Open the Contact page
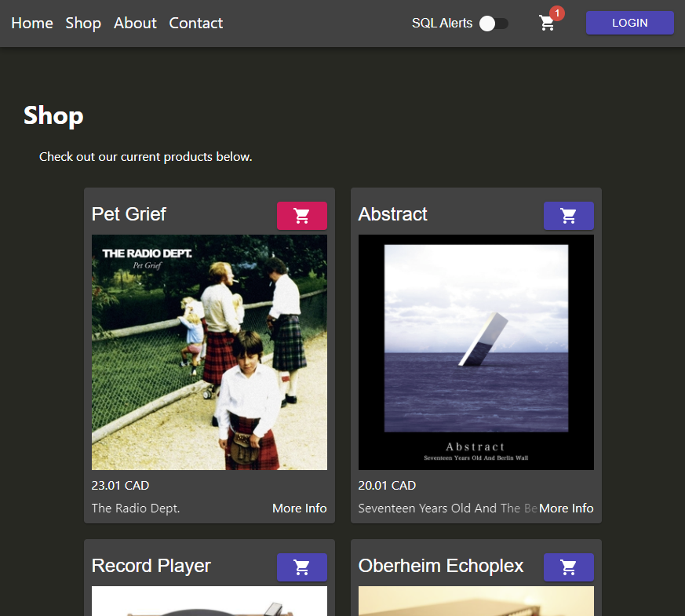 coord(195,24)
